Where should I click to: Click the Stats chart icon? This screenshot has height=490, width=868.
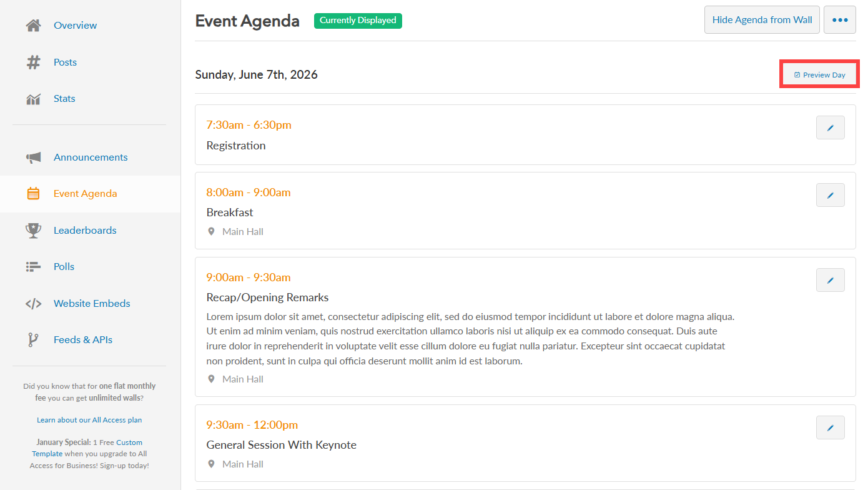tap(33, 99)
